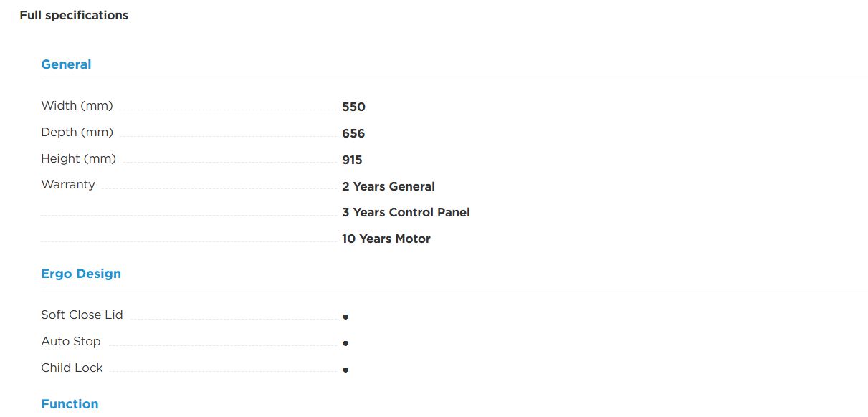Viewport: 868px width, 417px height.
Task: Click the Child Lock bullet indicator
Action: tap(345, 370)
